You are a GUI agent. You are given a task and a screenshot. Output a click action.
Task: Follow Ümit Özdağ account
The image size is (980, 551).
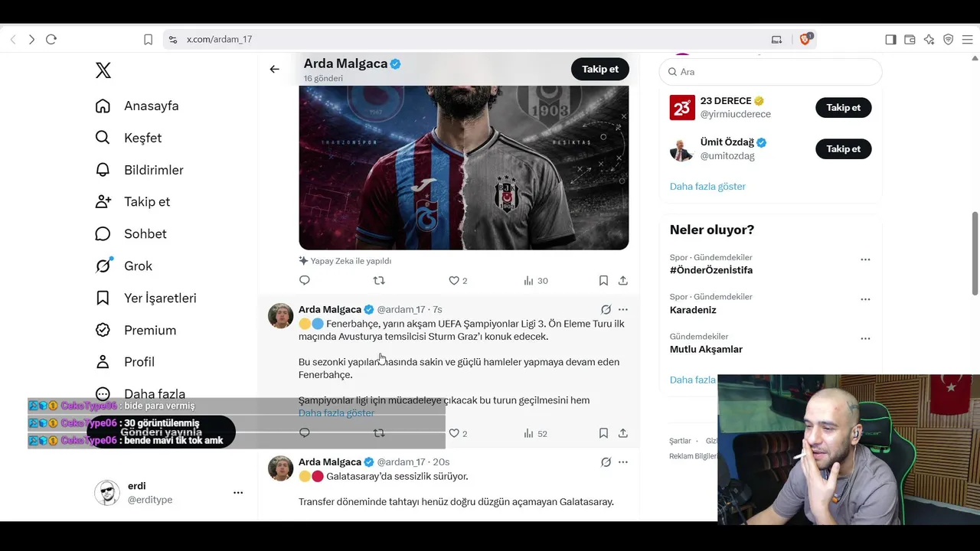point(844,148)
